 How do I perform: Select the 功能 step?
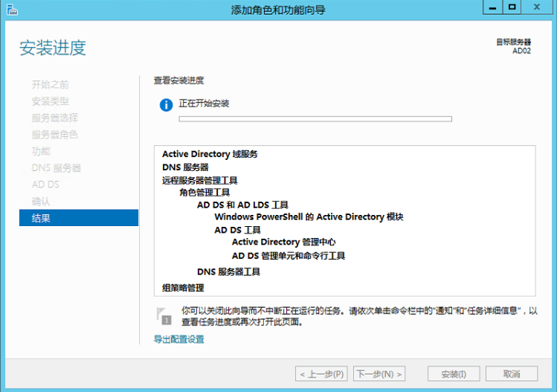click(x=41, y=152)
